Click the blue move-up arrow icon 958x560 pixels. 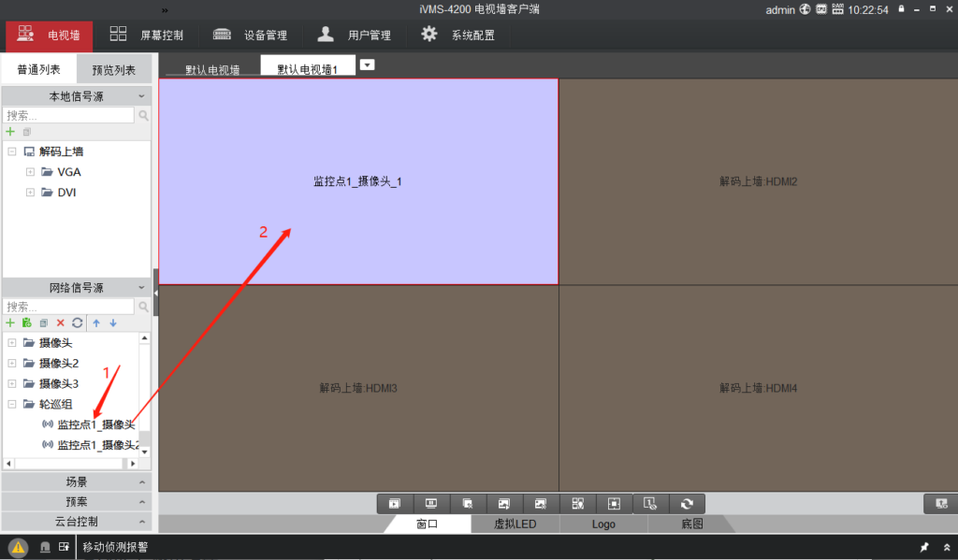[x=95, y=323]
